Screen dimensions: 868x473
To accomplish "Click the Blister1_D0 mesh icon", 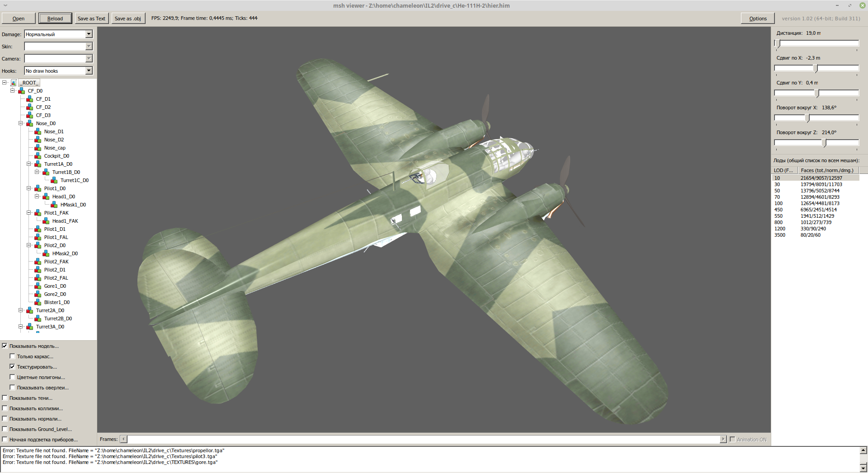I will coord(38,302).
